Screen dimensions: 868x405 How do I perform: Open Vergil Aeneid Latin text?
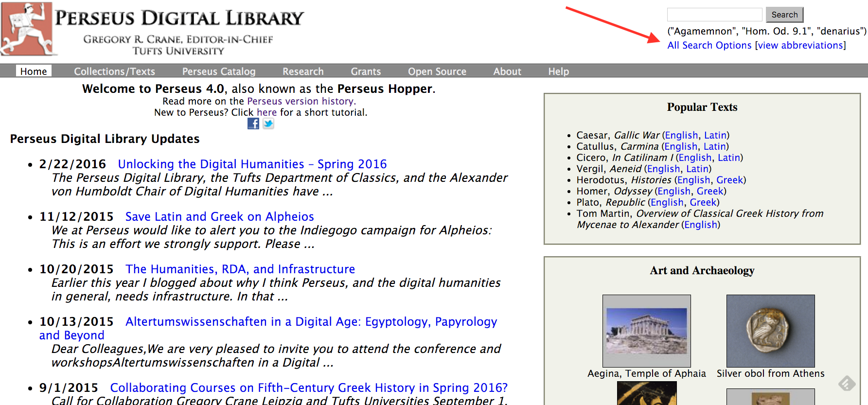(x=697, y=169)
